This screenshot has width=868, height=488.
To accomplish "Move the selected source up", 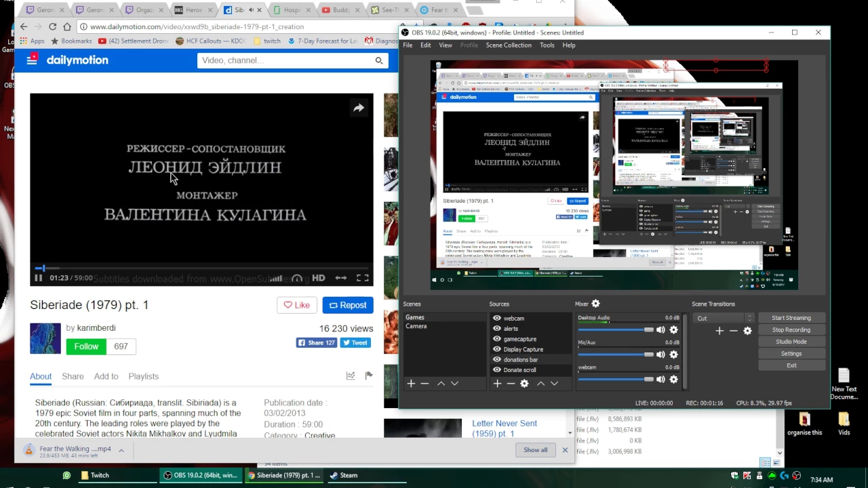I will point(540,384).
